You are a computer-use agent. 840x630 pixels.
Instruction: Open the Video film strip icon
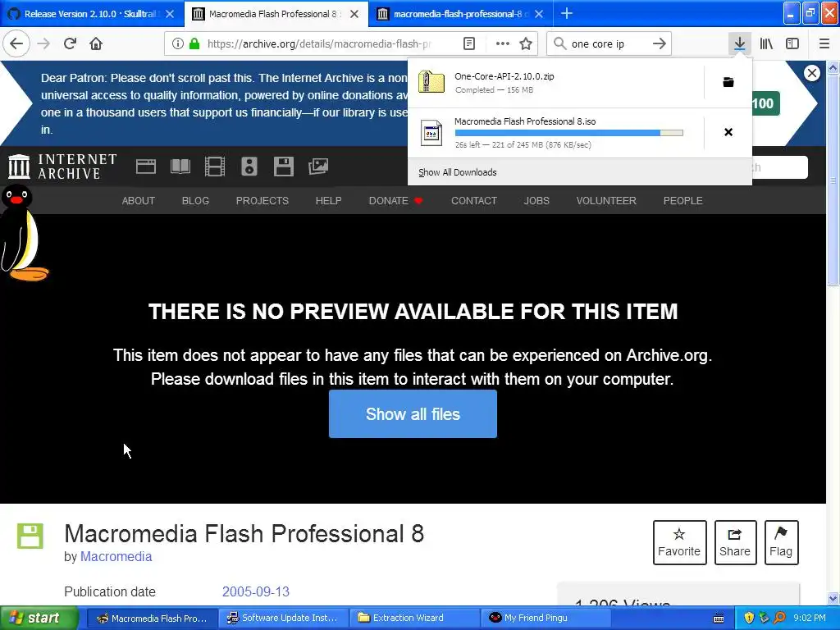click(x=214, y=167)
